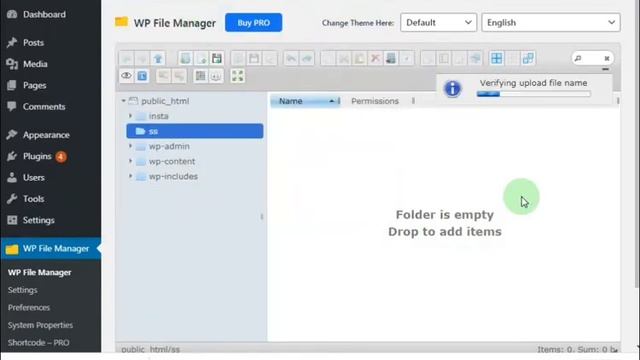Click the paste clipboard icon

click(x=360, y=58)
